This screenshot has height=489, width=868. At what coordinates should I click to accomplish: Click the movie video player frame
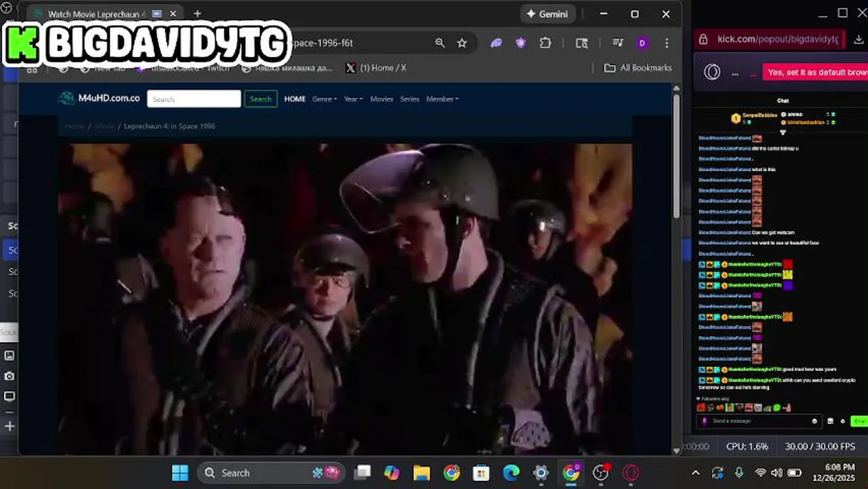(x=345, y=299)
